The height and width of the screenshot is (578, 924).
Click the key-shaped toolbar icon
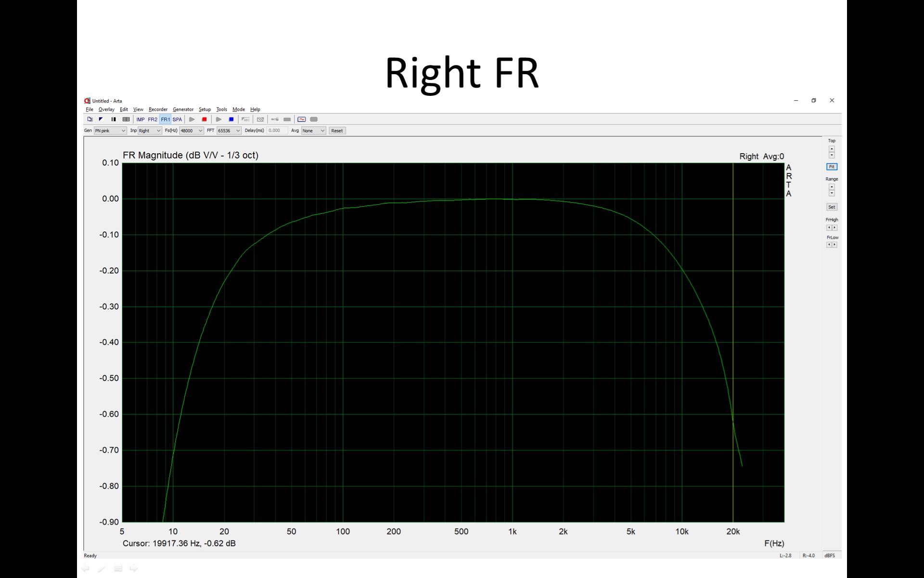(x=275, y=119)
